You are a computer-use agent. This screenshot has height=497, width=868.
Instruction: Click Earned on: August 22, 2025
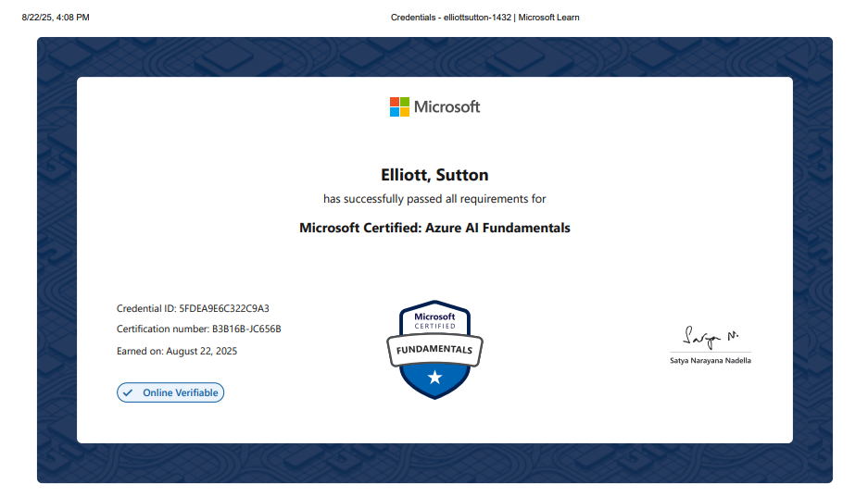pos(177,351)
